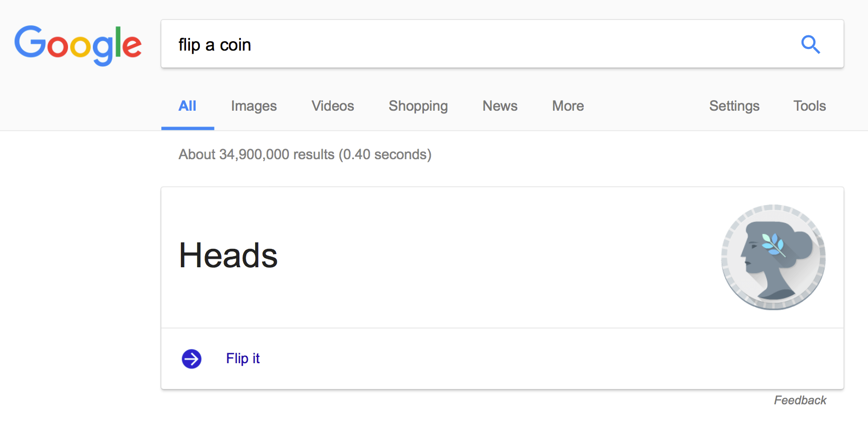This screenshot has width=868, height=427.
Task: Switch to the Videos tab
Action: click(x=333, y=106)
